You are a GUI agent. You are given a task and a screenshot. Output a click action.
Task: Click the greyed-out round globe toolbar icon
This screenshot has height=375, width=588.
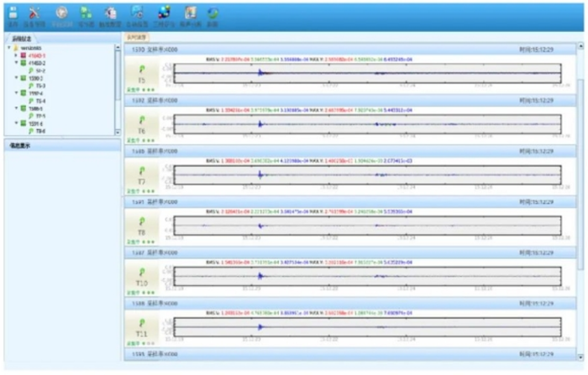pyautogui.click(x=61, y=13)
